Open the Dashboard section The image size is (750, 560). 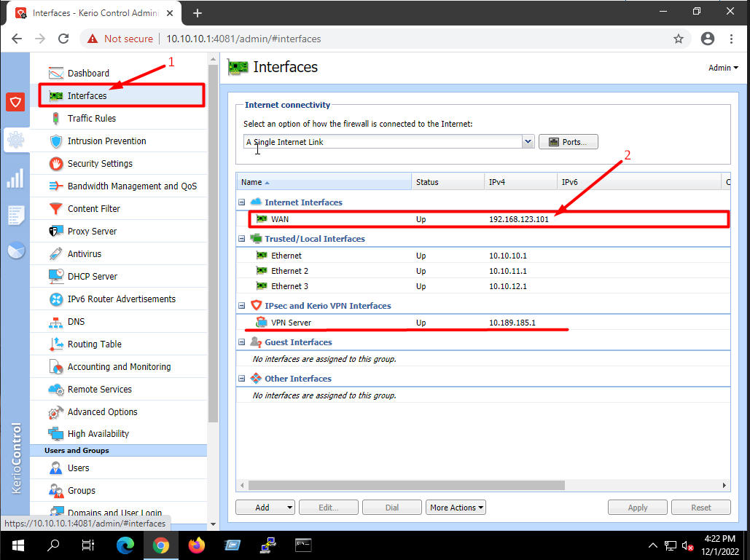[x=88, y=73]
